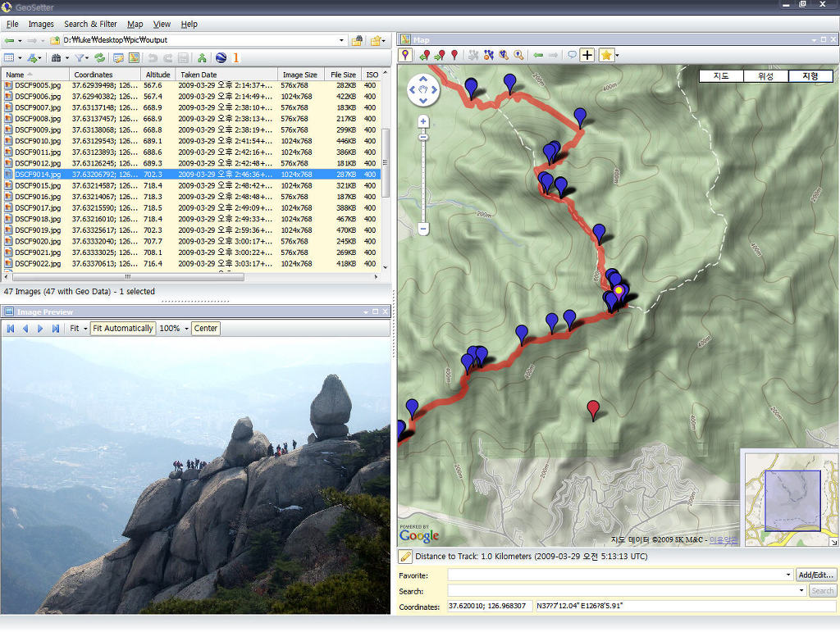Click the red marker on the map
The width and height of the screenshot is (840, 632).
593,408
